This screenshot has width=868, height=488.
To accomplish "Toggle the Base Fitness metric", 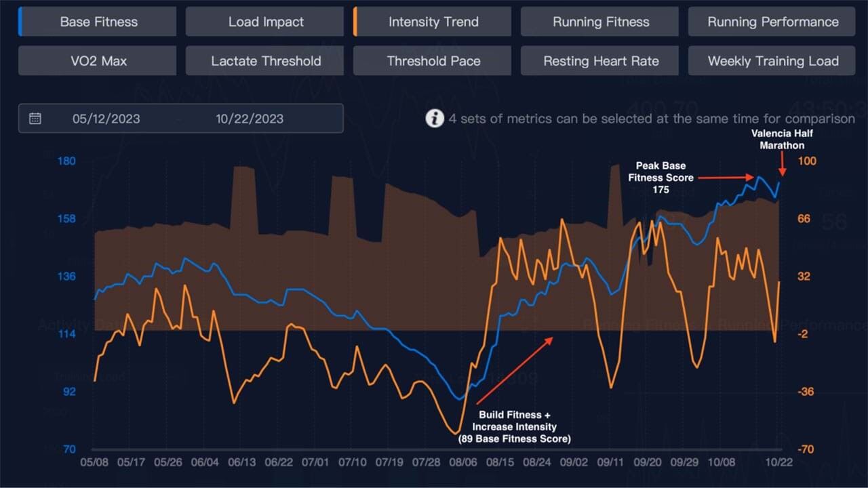I will pyautogui.click(x=98, y=22).
